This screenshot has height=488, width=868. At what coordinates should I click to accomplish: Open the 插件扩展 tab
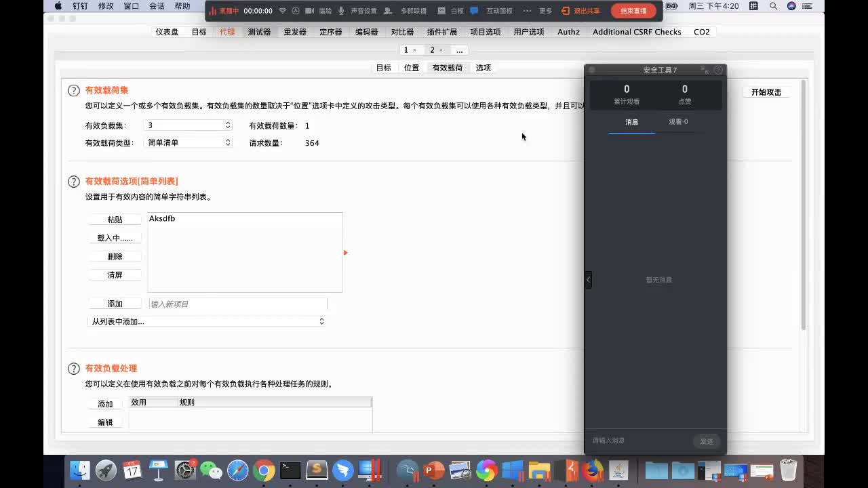tap(442, 32)
